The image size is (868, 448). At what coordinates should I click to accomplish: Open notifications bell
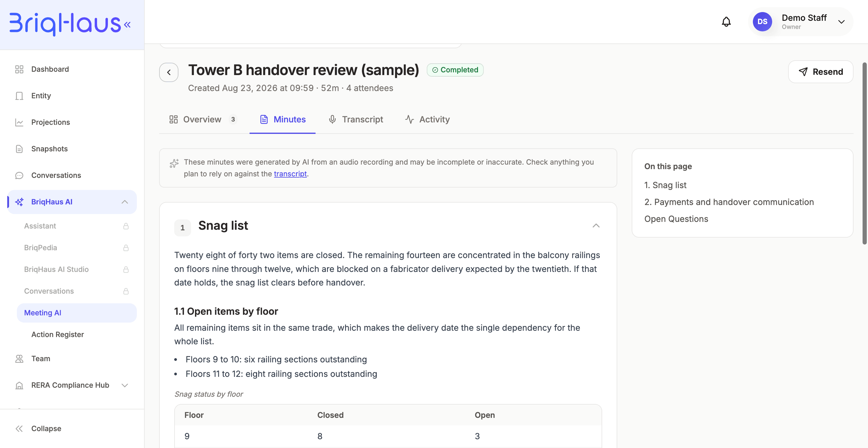(726, 22)
